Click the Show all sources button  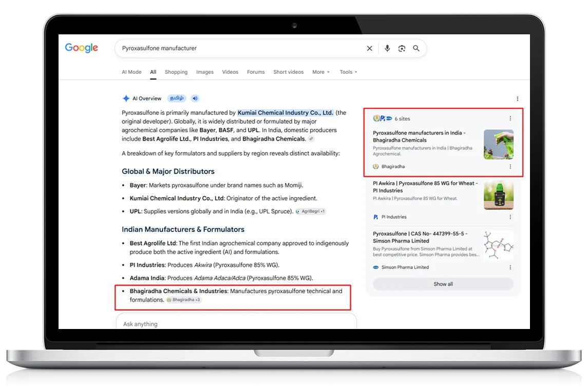pos(443,284)
